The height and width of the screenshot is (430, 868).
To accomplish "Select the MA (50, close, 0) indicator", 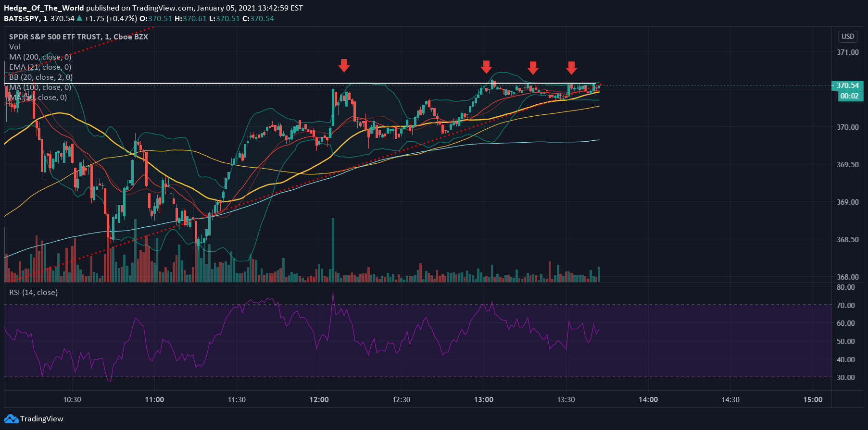I will 38,97.
